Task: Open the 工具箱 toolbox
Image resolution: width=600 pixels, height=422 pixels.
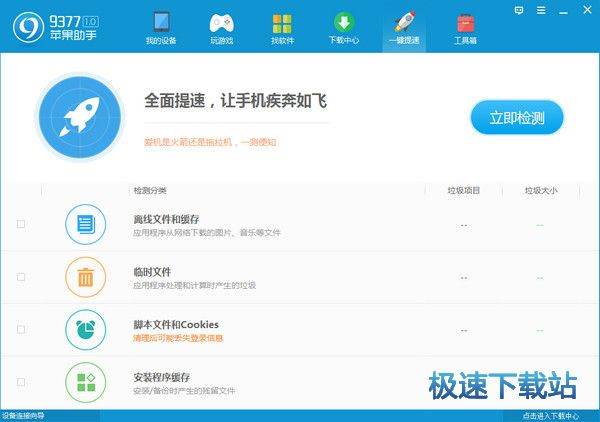Action: point(465,28)
